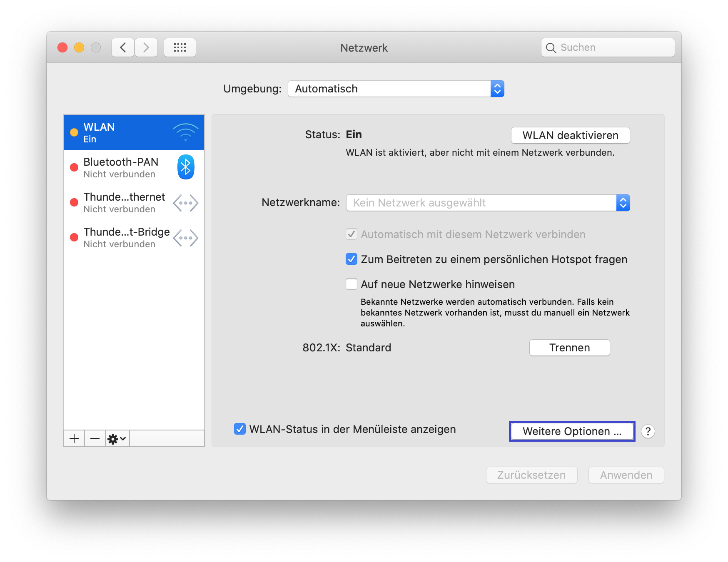The height and width of the screenshot is (562, 728).
Task: Click the help question mark
Action: 648,431
